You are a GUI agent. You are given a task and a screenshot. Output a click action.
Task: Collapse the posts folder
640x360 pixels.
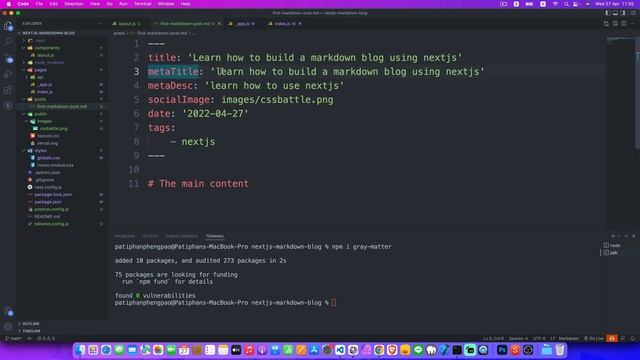point(40,99)
